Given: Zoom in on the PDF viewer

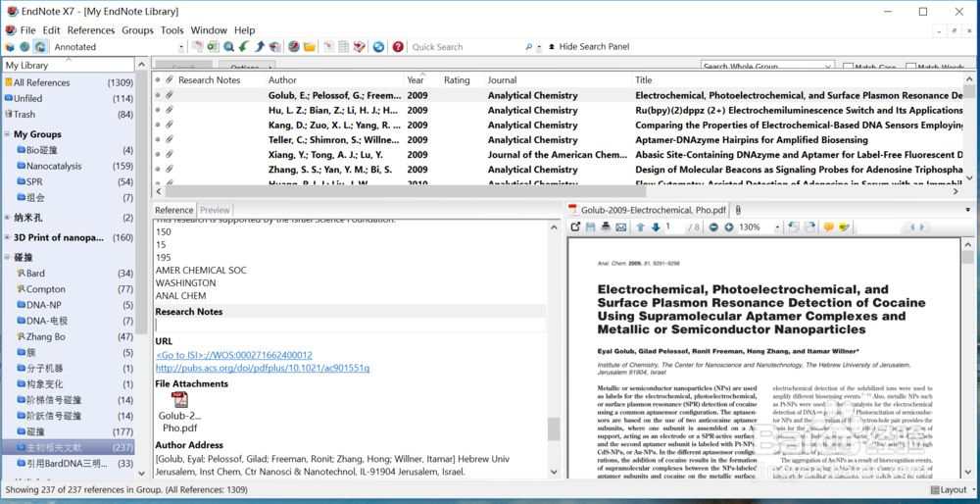Looking at the screenshot, I should (x=729, y=227).
